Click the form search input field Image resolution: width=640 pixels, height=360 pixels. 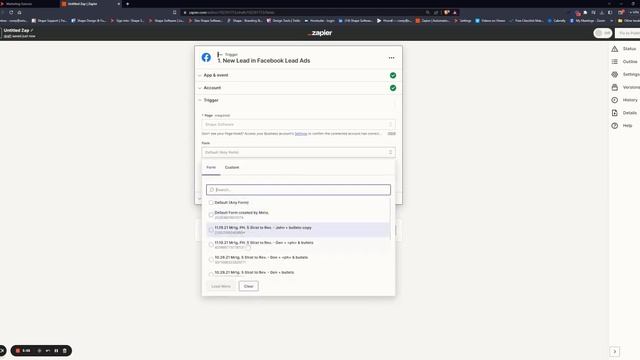point(298,189)
